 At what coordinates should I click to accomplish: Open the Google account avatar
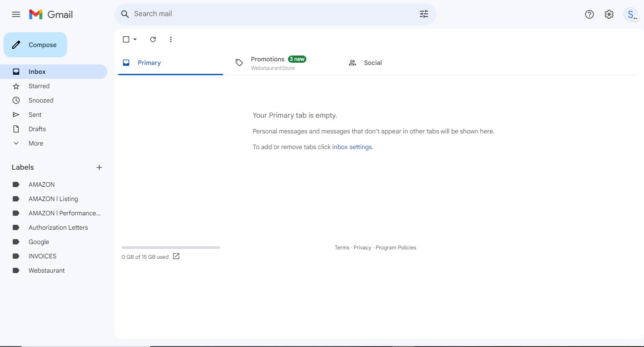[631, 14]
